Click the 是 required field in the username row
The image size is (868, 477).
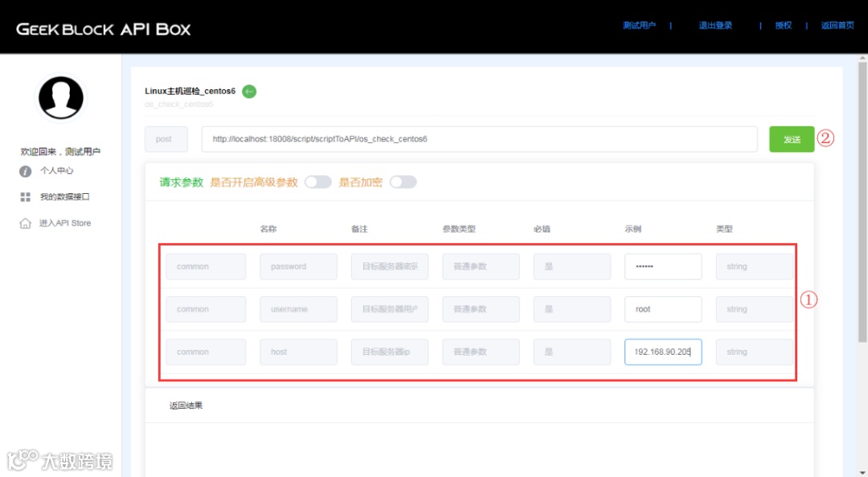(572, 309)
